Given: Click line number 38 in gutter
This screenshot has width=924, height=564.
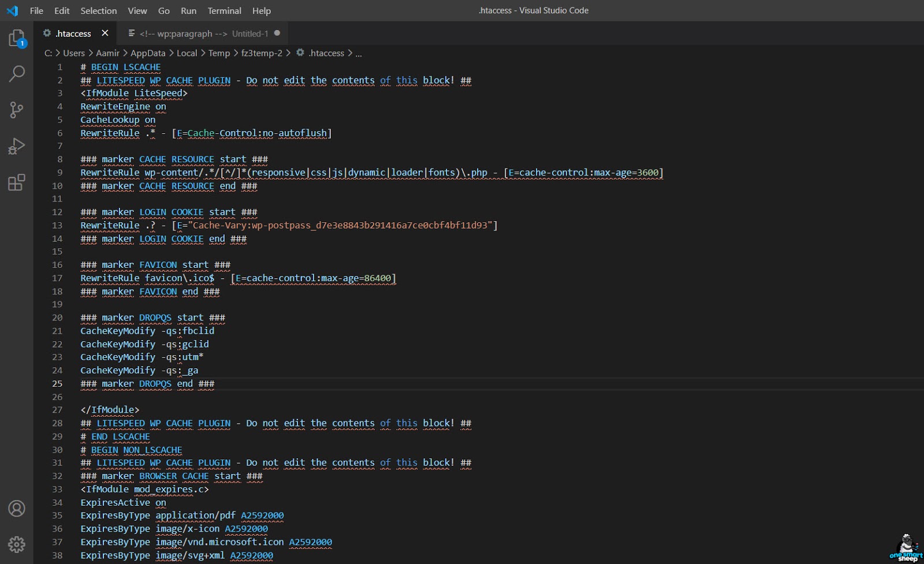Looking at the screenshot, I should pyautogui.click(x=57, y=555).
